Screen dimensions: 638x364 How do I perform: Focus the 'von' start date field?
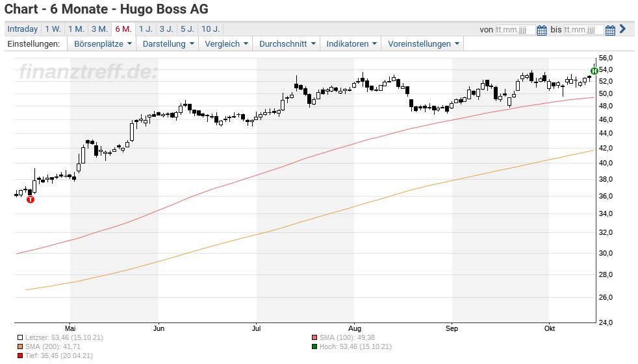coord(515,30)
